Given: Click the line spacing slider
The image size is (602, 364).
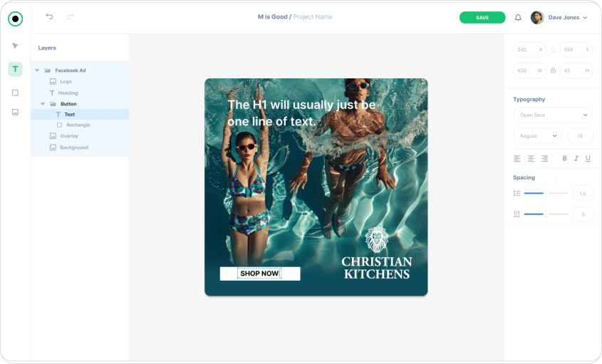Looking at the screenshot, I should (x=546, y=193).
